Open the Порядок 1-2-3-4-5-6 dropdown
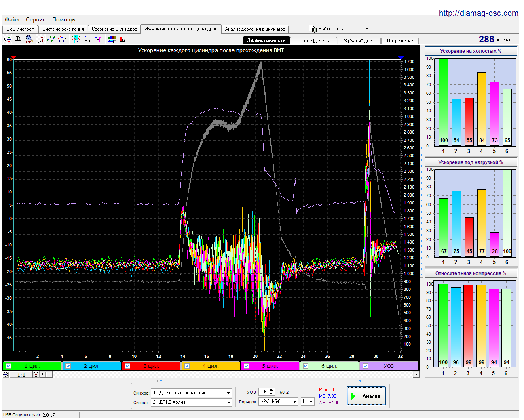 coord(294,402)
